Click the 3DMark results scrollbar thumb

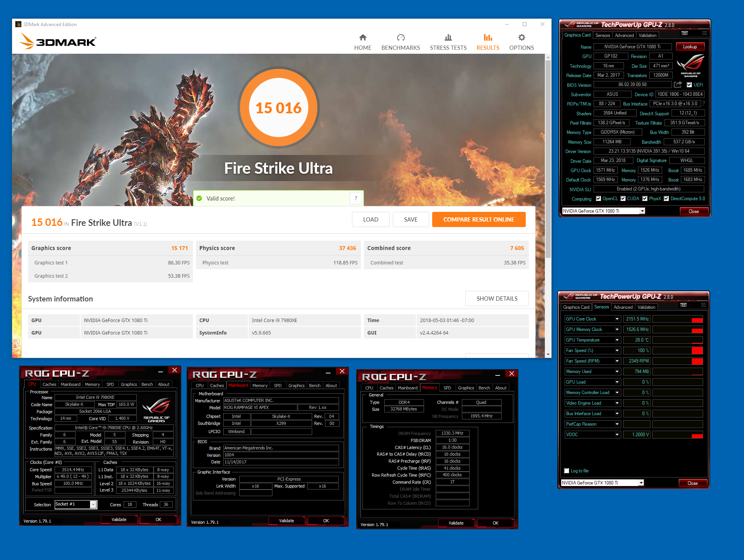pyautogui.click(x=548, y=159)
